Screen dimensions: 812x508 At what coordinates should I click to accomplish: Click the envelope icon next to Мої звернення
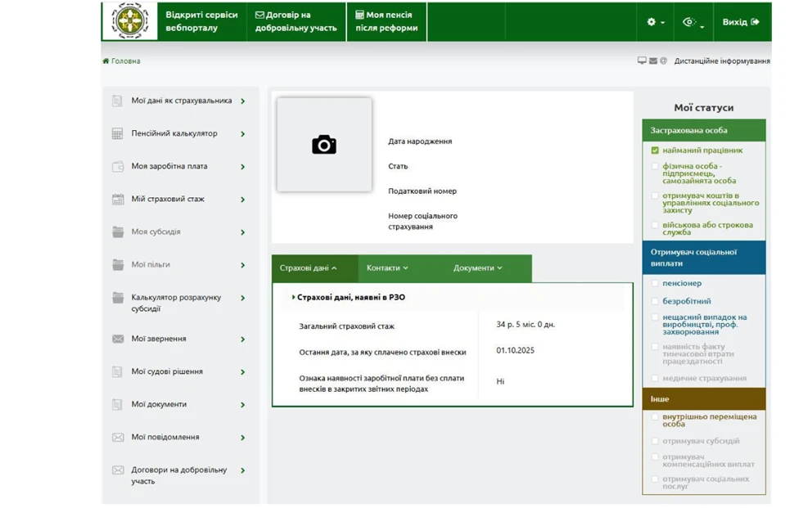coord(118,339)
